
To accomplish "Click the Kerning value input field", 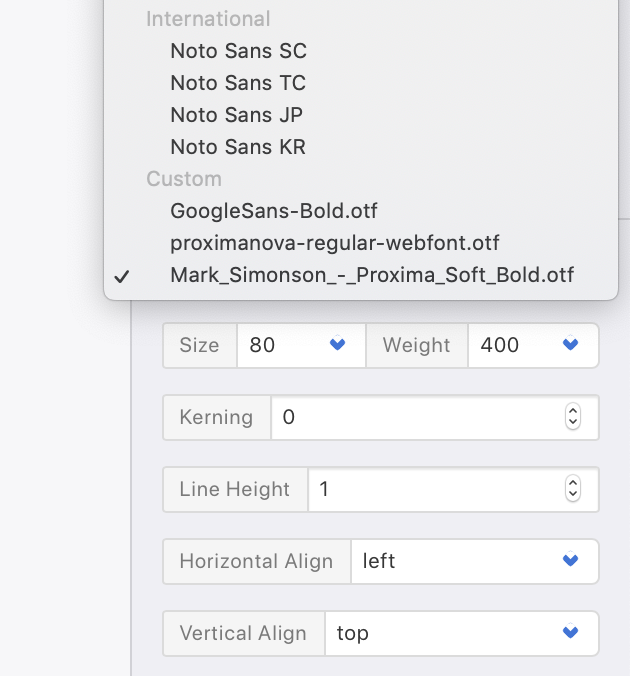I will pos(415,417).
